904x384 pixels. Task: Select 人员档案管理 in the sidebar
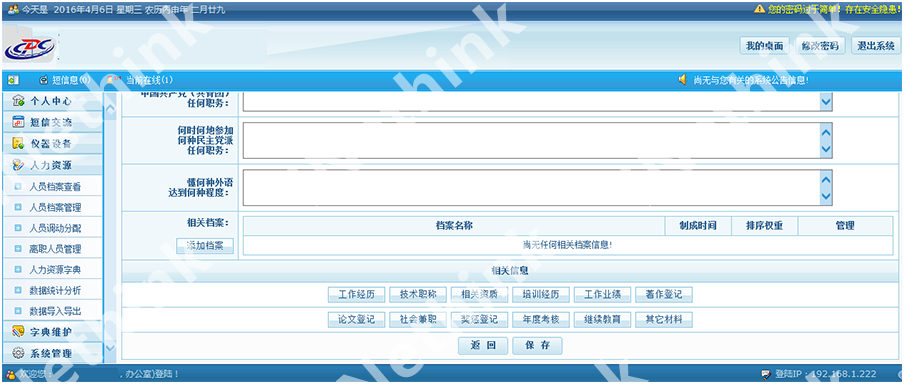click(55, 208)
